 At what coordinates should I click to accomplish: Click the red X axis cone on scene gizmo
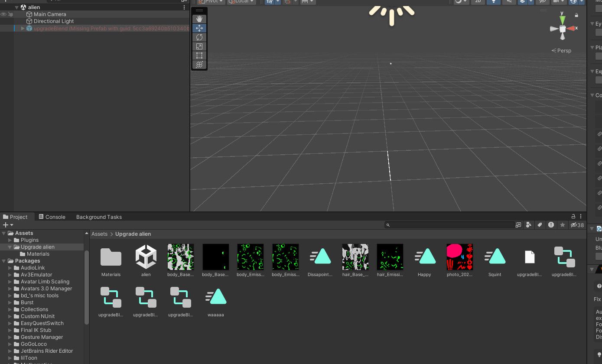point(571,29)
